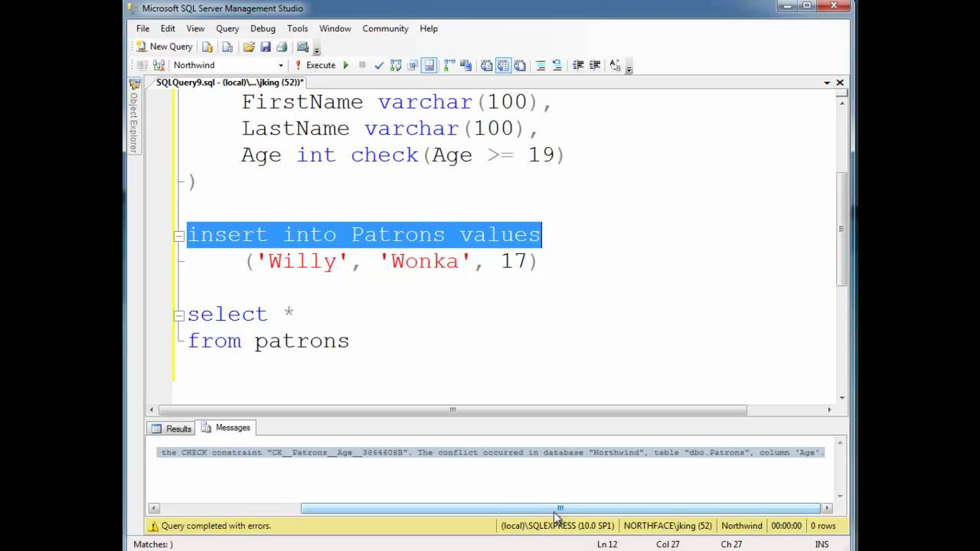The image size is (980, 551).
Task: Click the editor horizontal scrollbar thumb
Action: coord(452,410)
